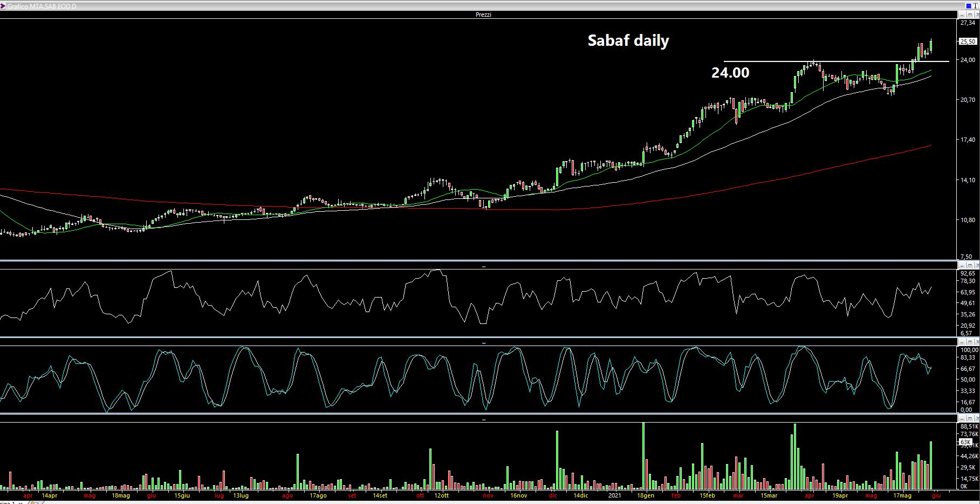The image size is (980, 504).
Task: Select the Sabaf daily text annotation
Action: [x=628, y=40]
